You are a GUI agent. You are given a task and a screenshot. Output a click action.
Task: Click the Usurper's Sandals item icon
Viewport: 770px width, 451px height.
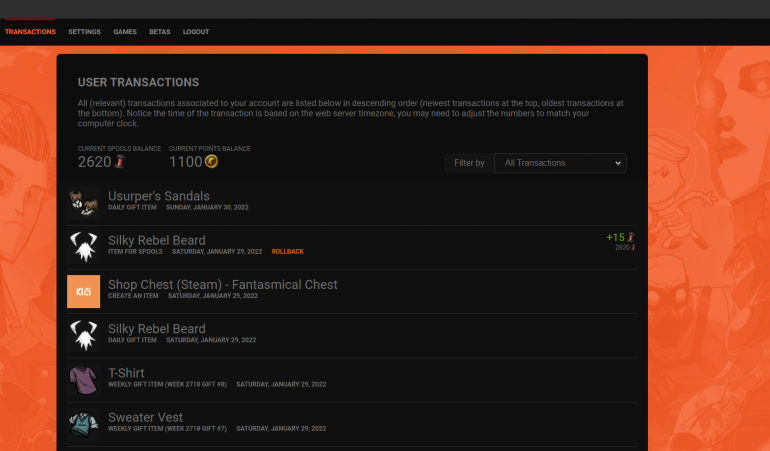pos(83,202)
